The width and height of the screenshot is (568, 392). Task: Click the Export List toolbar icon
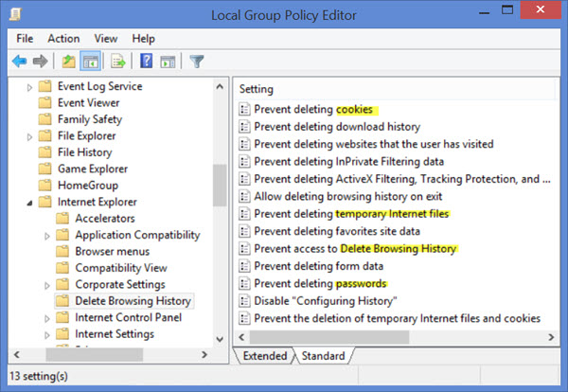(x=118, y=62)
